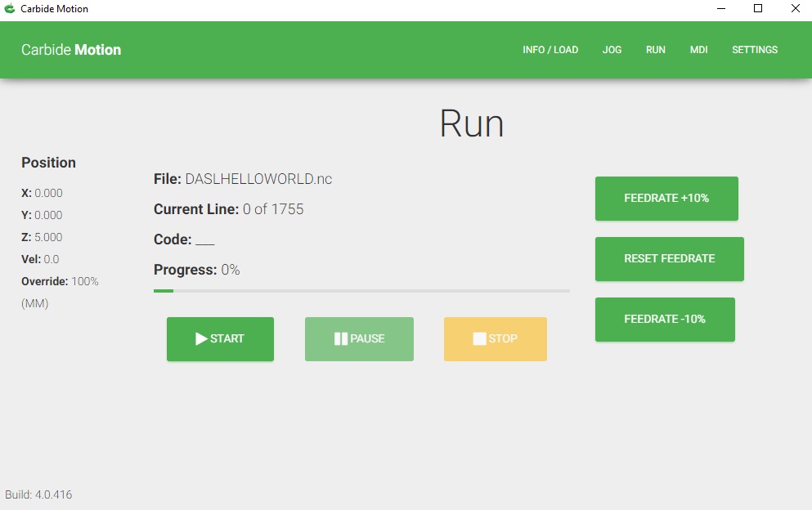
Task: Open the INFO / LOAD page
Action: click(550, 50)
